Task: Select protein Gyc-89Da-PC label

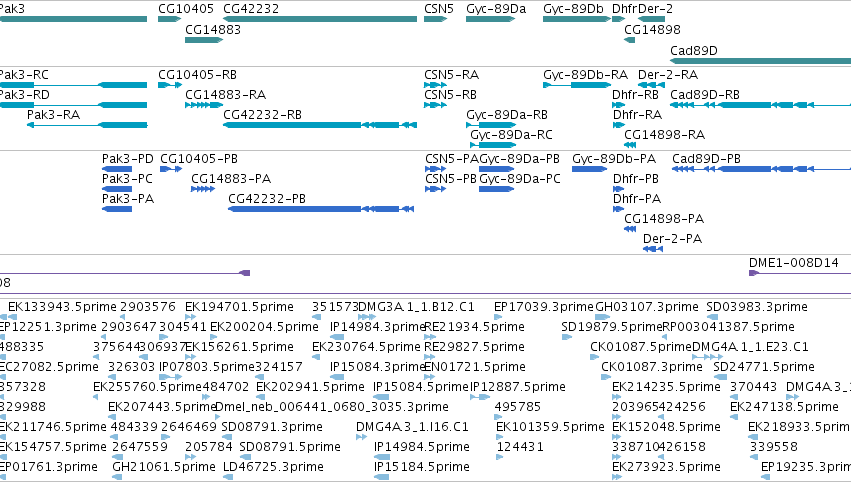Action: coord(519,179)
